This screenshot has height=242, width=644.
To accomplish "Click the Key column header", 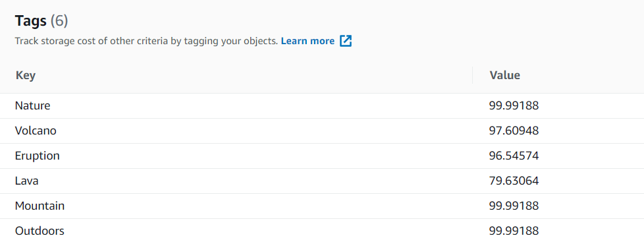I will (26, 75).
